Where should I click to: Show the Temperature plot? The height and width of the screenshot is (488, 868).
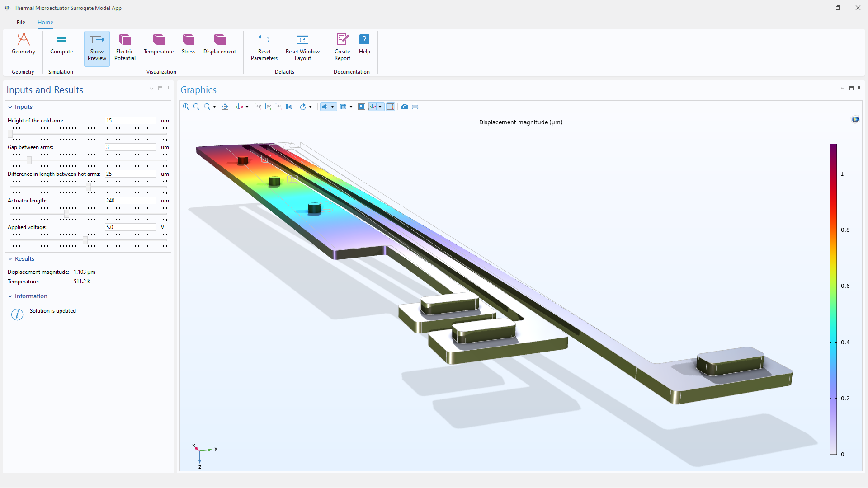pyautogui.click(x=159, y=44)
